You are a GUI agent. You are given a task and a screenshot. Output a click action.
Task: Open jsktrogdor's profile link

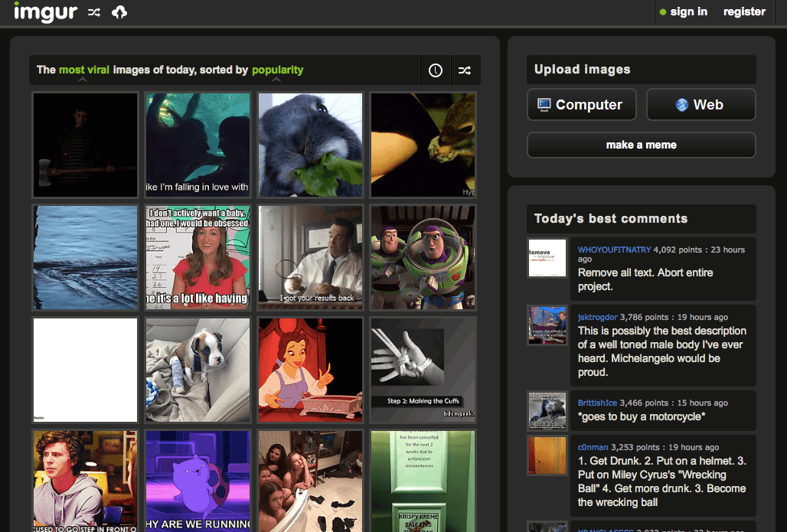[597, 317]
